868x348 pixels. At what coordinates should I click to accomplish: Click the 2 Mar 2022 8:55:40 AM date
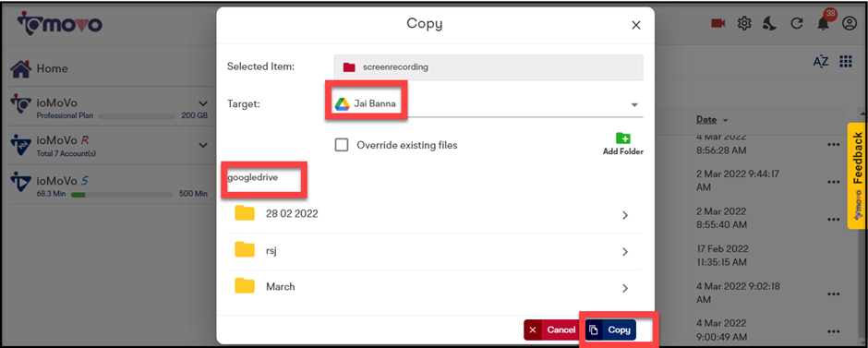coord(721,219)
